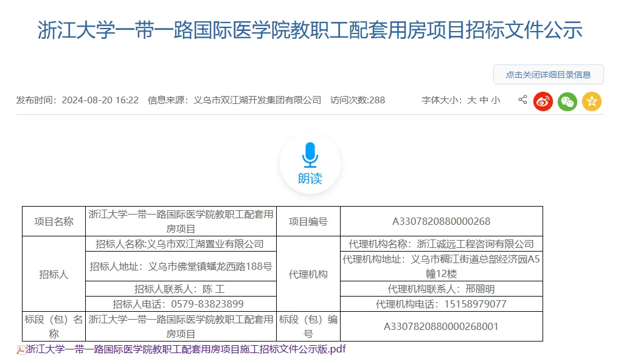Click the 朗读 label

coord(310,179)
